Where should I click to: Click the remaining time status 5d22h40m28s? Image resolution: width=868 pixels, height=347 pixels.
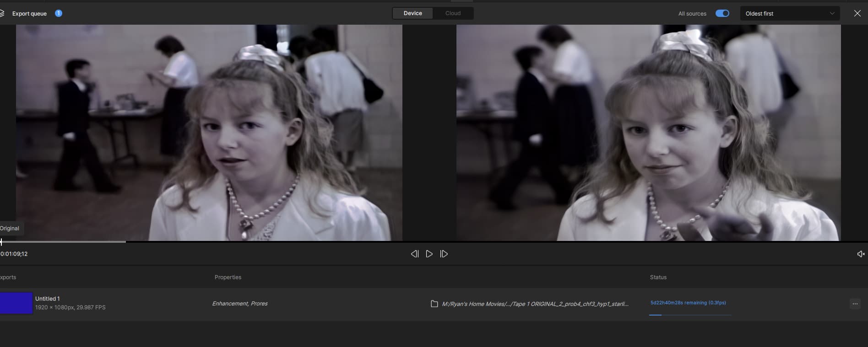688,303
